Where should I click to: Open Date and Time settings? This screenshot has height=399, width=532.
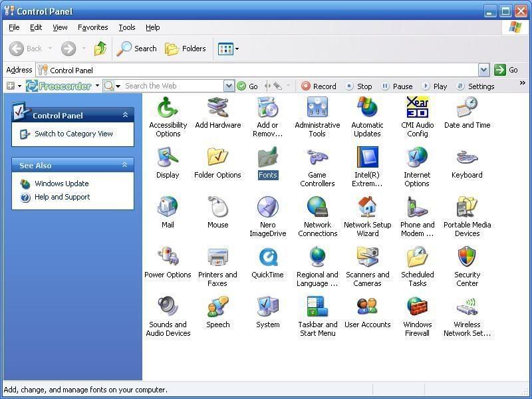467,112
